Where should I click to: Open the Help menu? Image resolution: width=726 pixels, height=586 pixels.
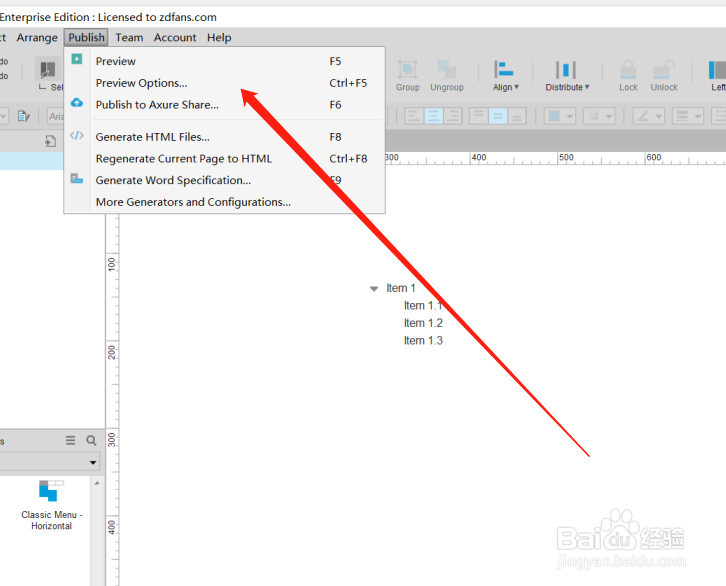[x=219, y=37]
